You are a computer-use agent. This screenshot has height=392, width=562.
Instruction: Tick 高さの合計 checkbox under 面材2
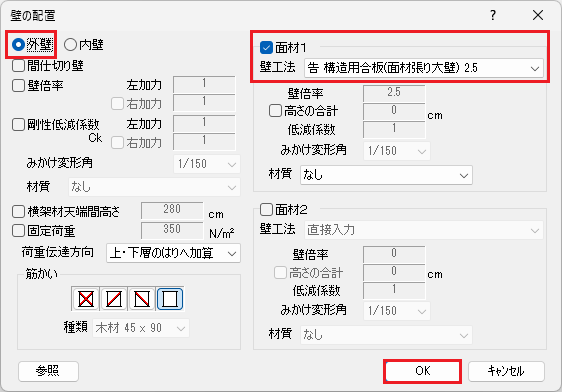280,272
